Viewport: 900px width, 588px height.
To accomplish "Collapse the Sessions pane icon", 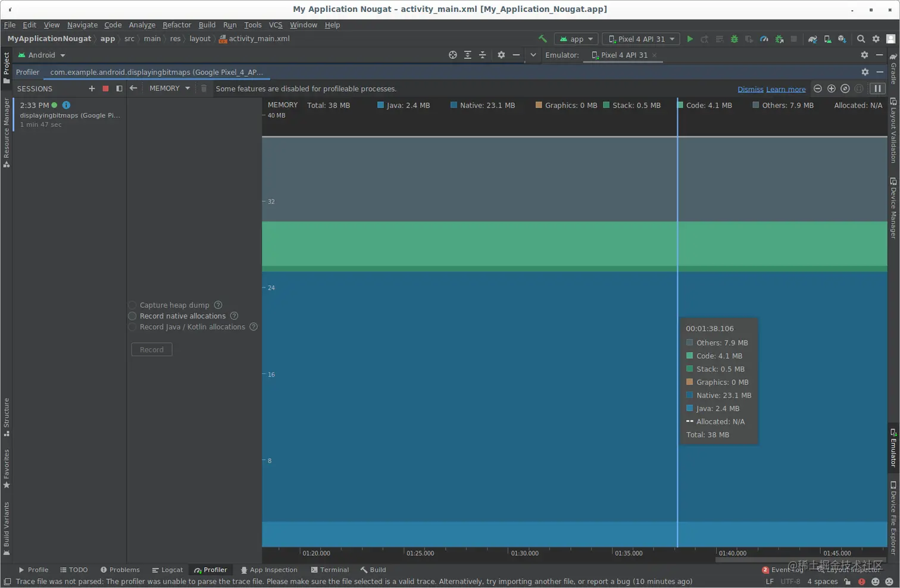I will point(119,89).
